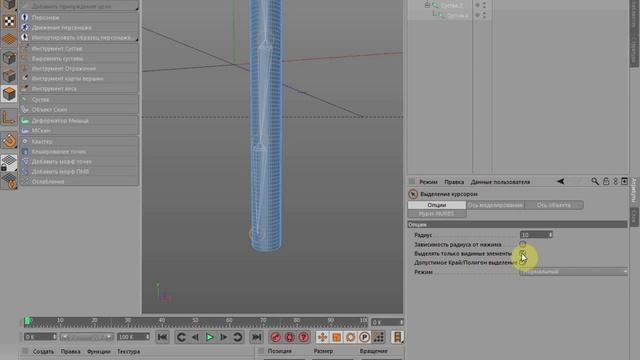Click the Радиус field stepper arrows

pos(550,235)
